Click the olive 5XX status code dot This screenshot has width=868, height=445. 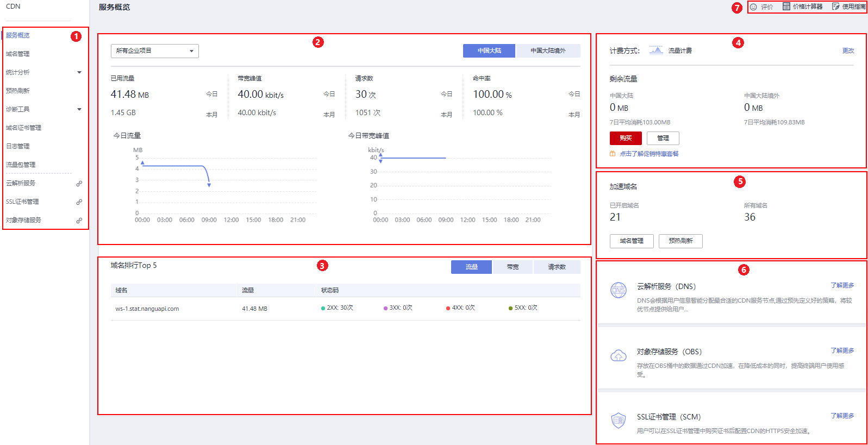510,308
